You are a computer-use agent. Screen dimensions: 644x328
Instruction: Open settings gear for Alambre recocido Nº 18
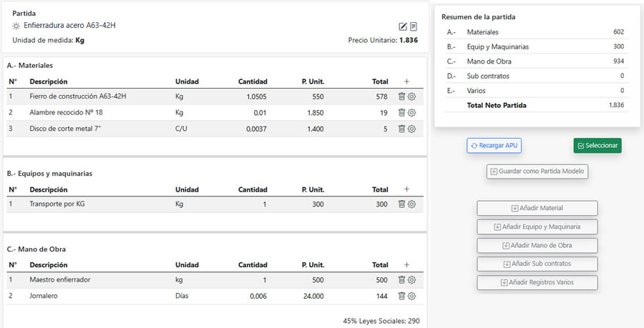(x=411, y=113)
